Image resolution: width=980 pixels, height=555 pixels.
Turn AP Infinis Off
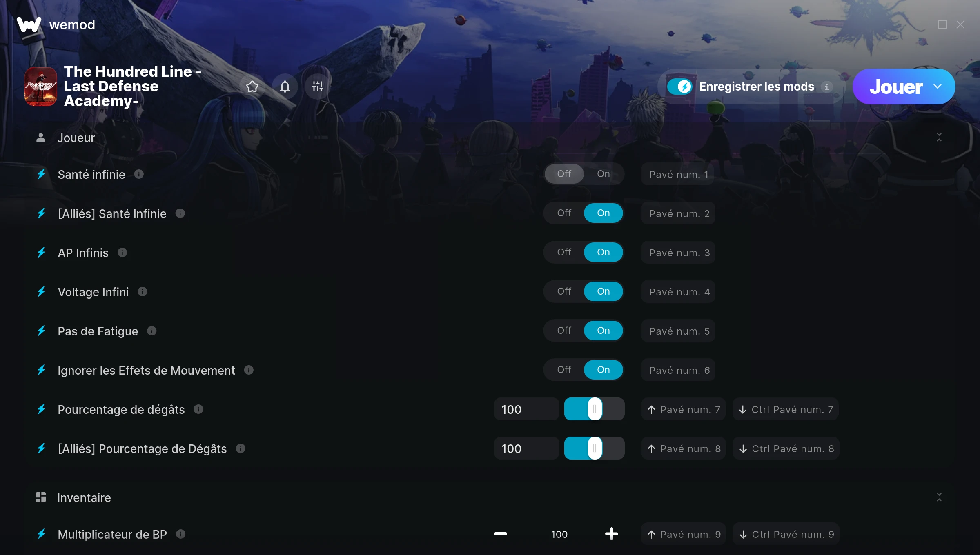564,252
